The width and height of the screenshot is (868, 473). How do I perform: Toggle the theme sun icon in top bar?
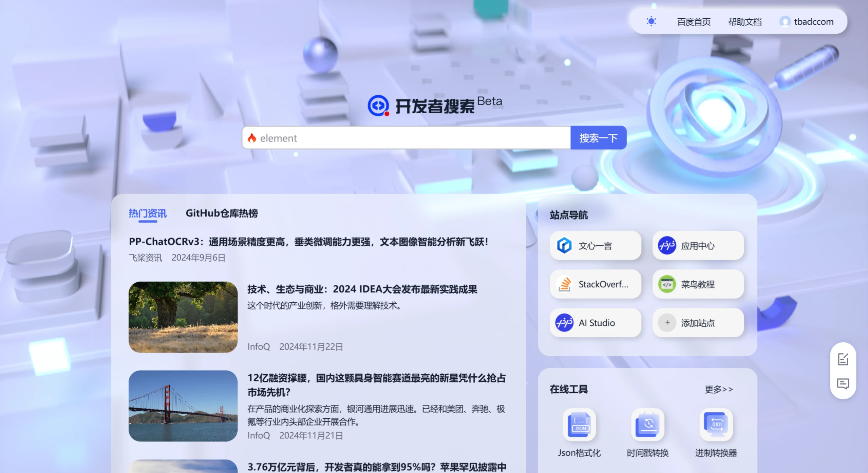click(651, 21)
